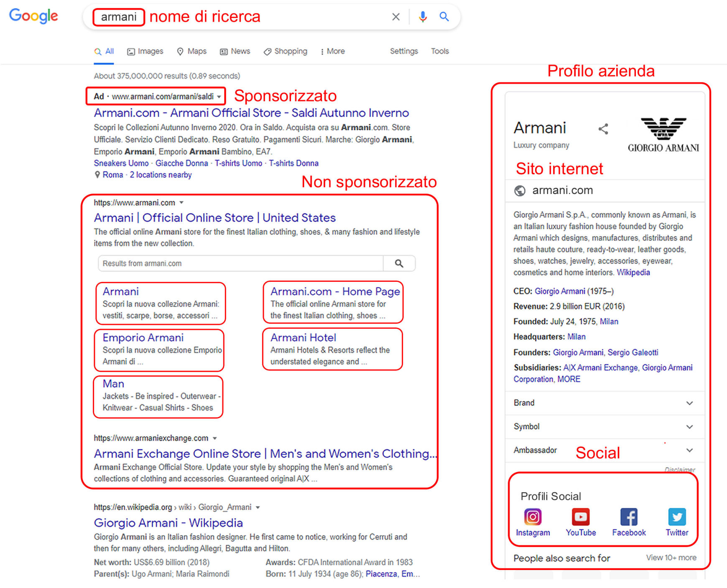
Task: Open search Settings
Action: tap(404, 51)
